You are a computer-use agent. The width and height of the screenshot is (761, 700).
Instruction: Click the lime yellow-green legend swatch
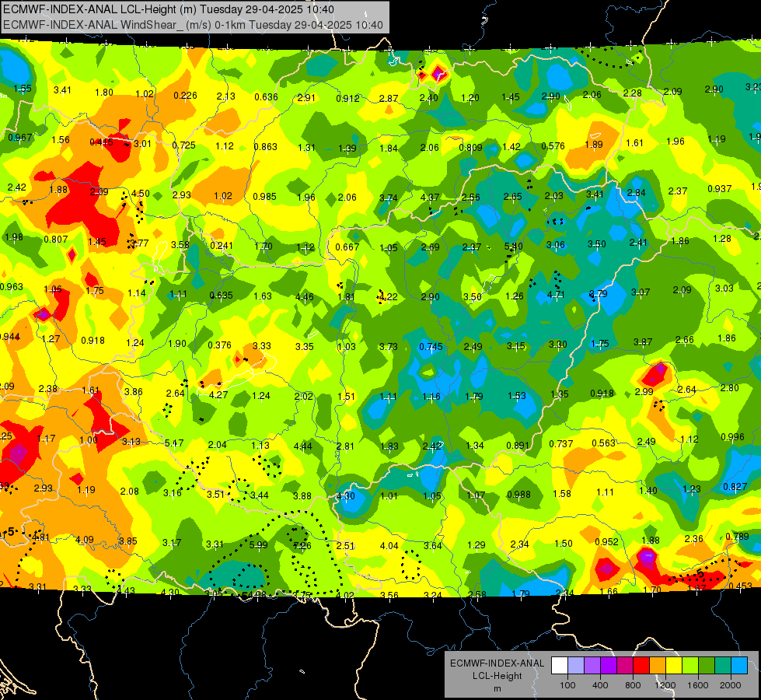tap(690, 666)
